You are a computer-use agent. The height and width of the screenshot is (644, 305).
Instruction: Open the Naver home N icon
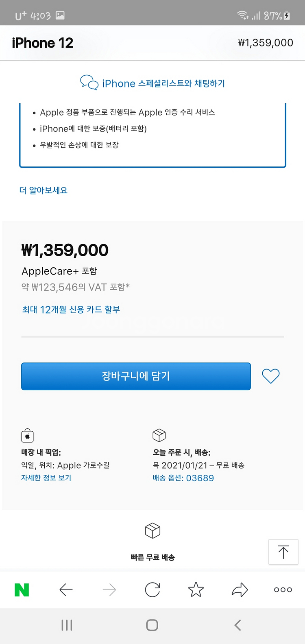[22, 589]
